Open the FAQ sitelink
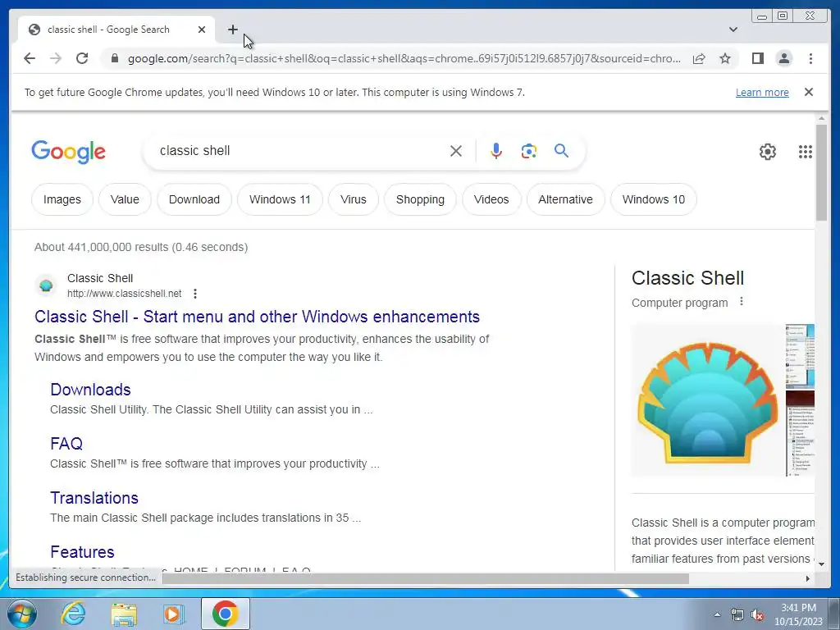This screenshot has height=630, width=840. coord(66,444)
